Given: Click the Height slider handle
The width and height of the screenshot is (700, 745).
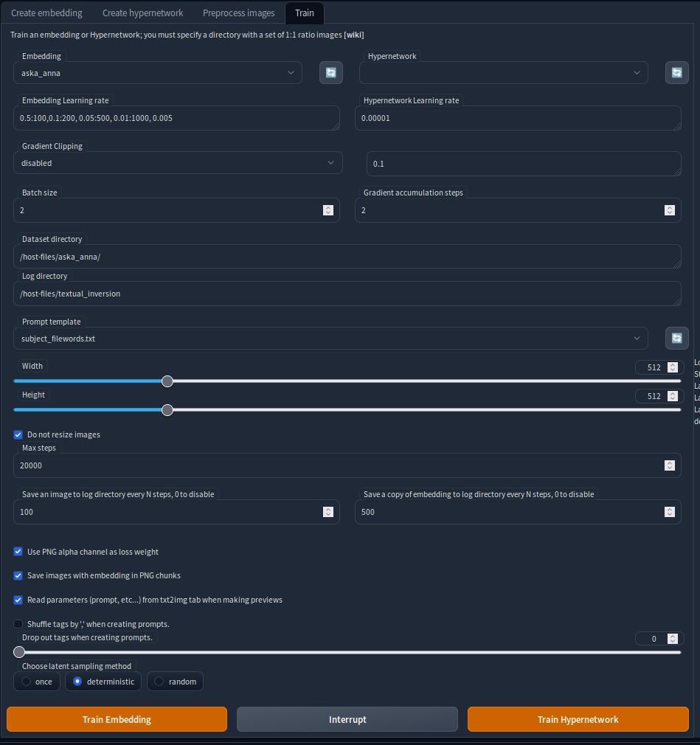Looking at the screenshot, I should click(x=167, y=410).
